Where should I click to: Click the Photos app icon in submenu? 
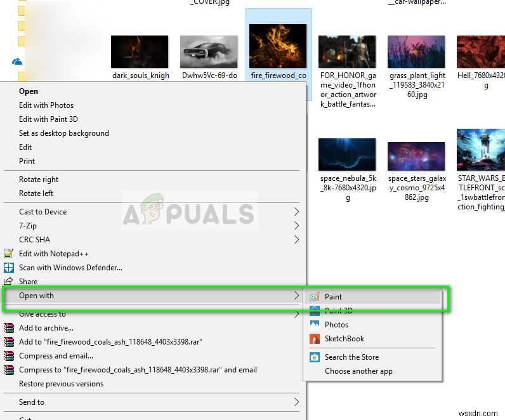click(x=314, y=324)
